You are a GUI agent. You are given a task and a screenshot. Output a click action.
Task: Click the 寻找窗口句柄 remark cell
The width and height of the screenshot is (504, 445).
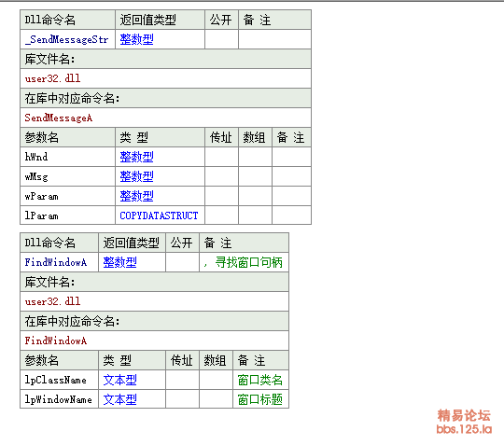coord(244,262)
